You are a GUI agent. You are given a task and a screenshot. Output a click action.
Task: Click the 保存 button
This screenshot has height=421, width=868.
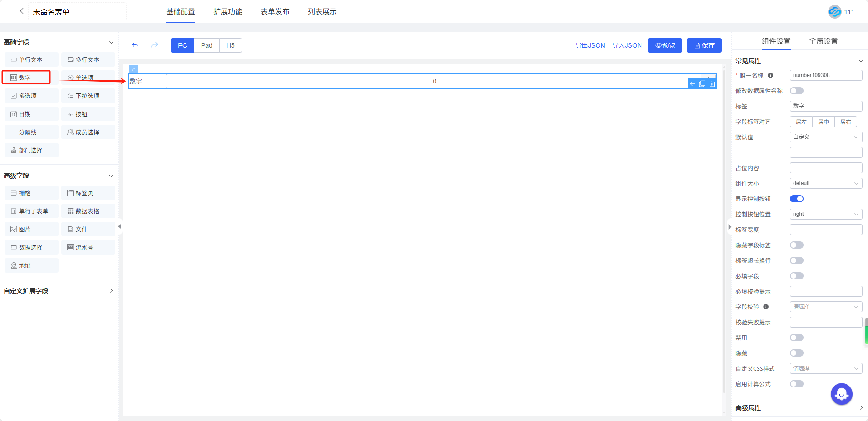pyautogui.click(x=704, y=45)
